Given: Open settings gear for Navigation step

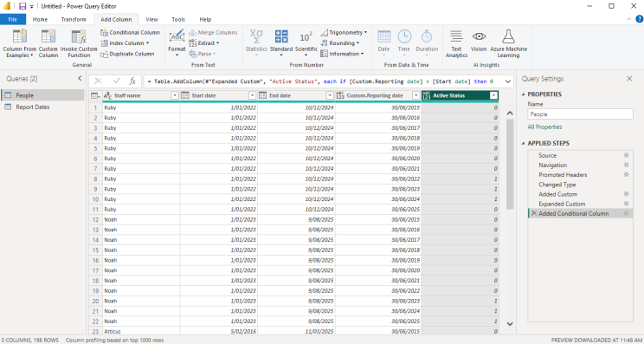Looking at the screenshot, I should [x=626, y=165].
